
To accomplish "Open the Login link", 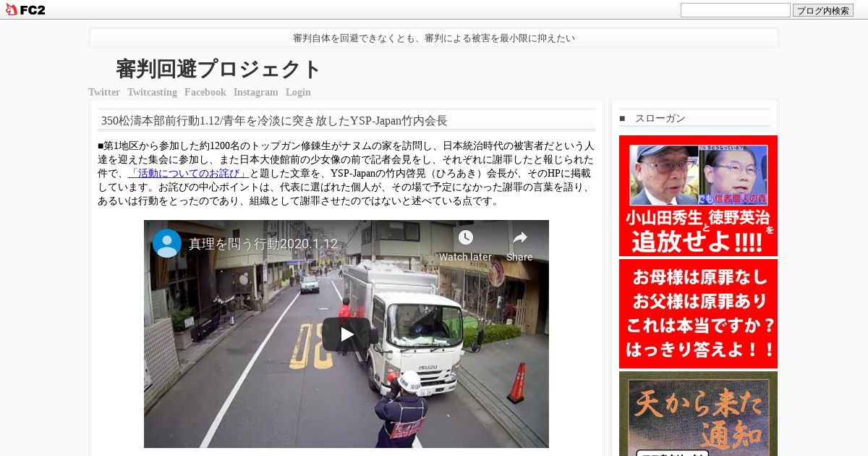I will pos(298,93).
